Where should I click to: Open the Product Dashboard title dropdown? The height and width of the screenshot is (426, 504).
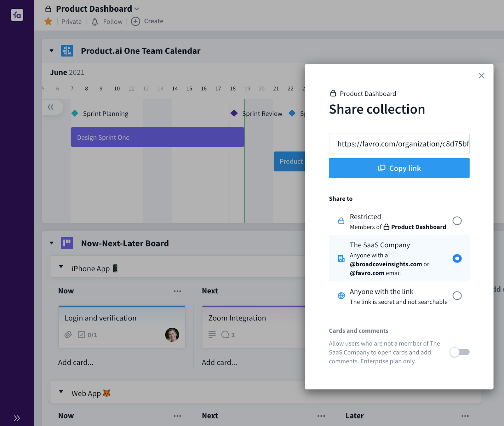coord(137,9)
